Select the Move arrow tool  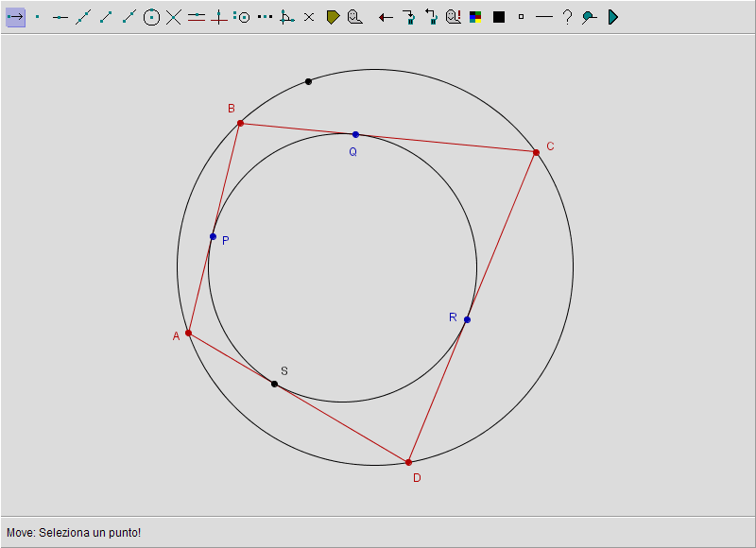click(15, 17)
